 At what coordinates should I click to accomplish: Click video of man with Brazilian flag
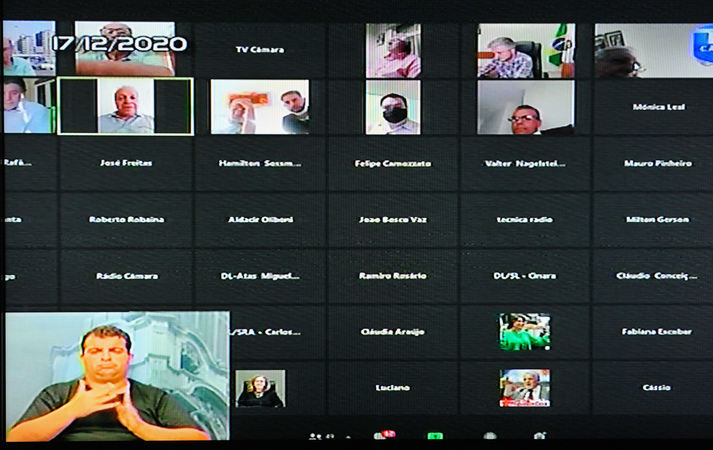point(526,50)
